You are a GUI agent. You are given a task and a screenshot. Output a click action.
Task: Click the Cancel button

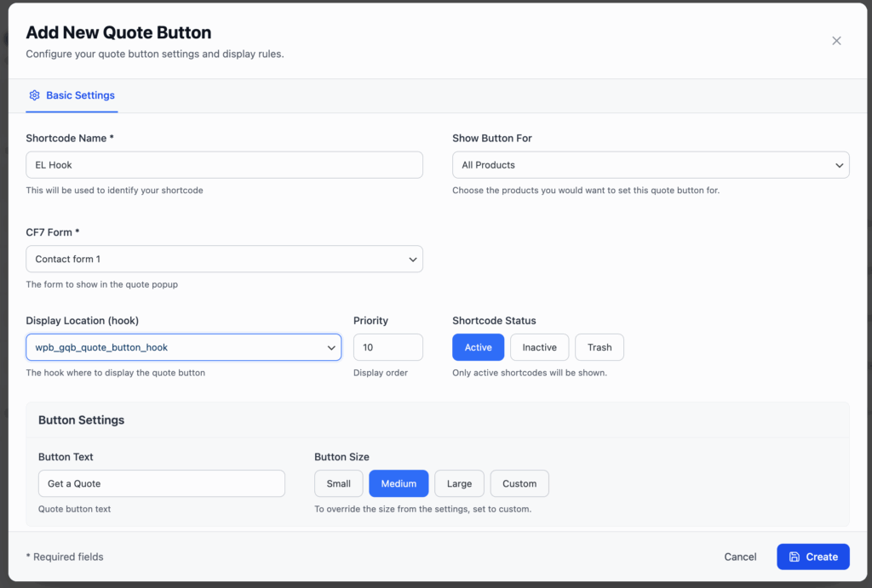(740, 557)
